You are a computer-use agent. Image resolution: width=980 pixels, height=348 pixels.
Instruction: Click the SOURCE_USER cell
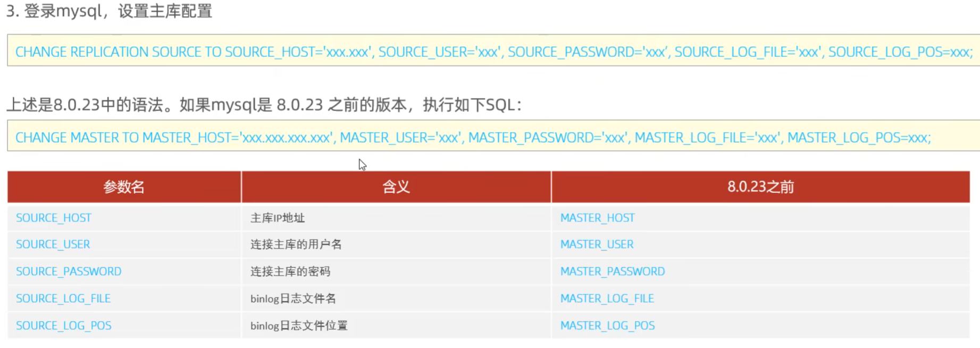coord(124,244)
